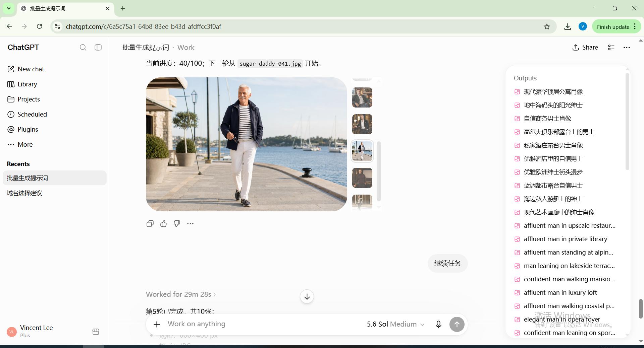This screenshot has height=348, width=644.
Task: Expand the Worked for 29m 28s details
Action: pos(181,294)
